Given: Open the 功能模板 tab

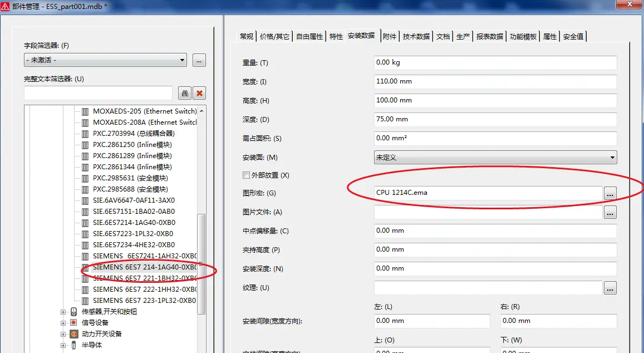Looking at the screenshot, I should tap(523, 37).
